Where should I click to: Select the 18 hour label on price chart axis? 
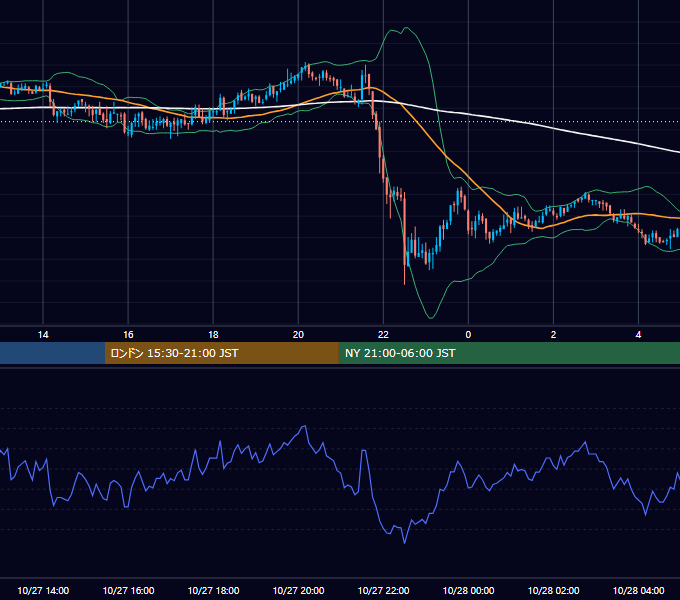213,335
